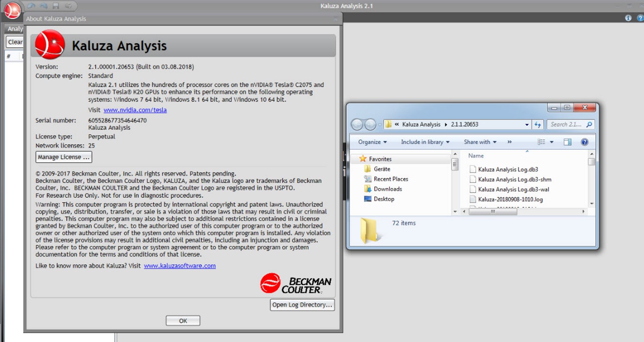
Task: Click the refresh button beside address bar
Action: 538,125
